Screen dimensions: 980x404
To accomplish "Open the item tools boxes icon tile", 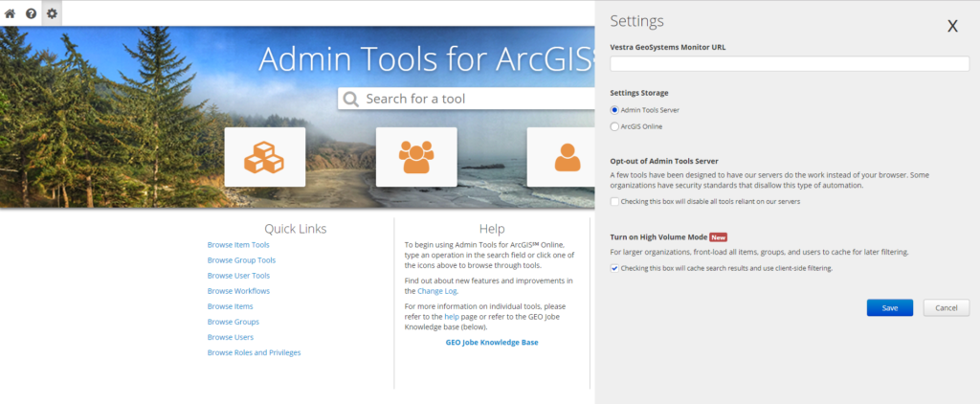I will (x=264, y=157).
